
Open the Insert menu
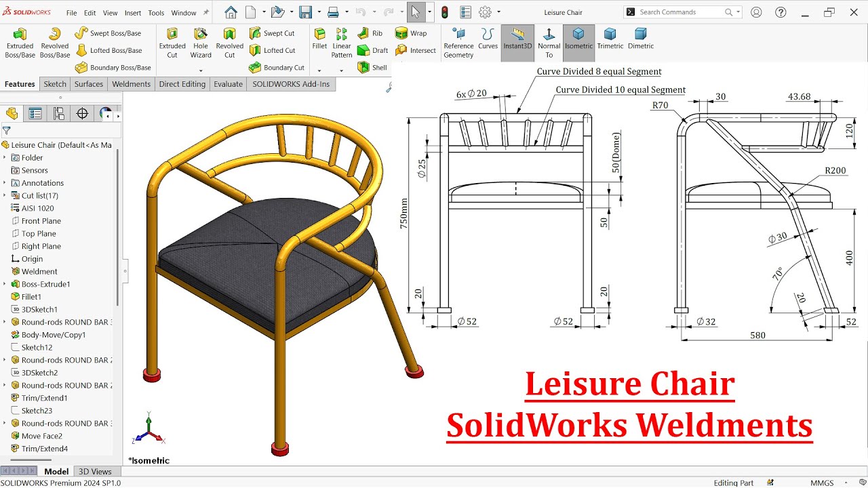(133, 13)
